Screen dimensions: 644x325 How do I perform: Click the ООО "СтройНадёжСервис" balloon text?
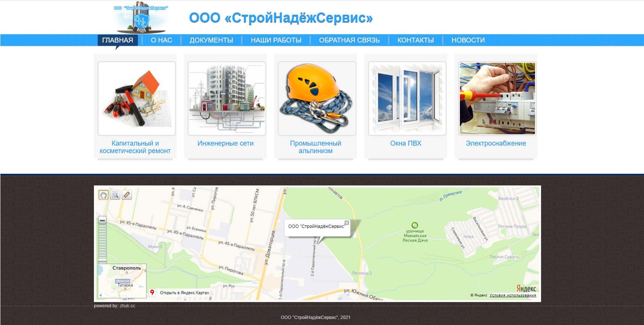316,226
